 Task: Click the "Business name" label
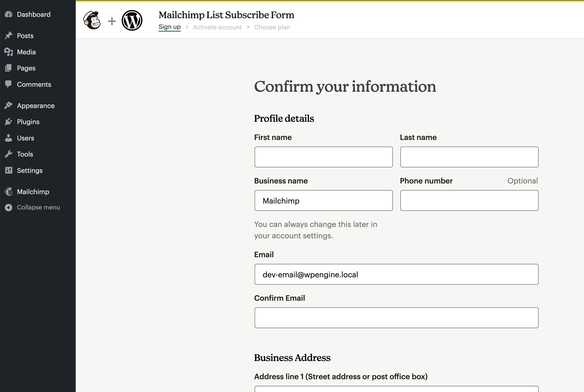(x=281, y=181)
